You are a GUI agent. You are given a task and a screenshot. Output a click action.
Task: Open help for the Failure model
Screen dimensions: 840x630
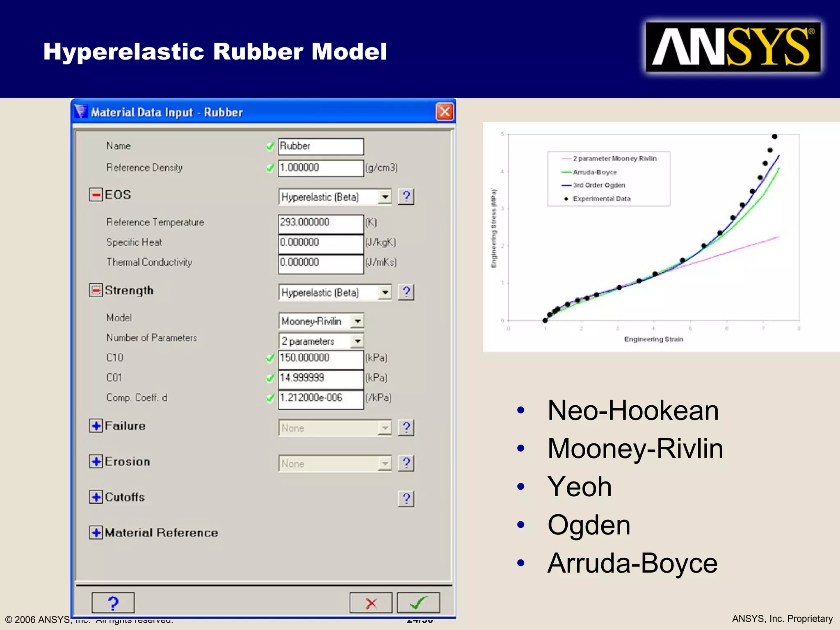[406, 428]
